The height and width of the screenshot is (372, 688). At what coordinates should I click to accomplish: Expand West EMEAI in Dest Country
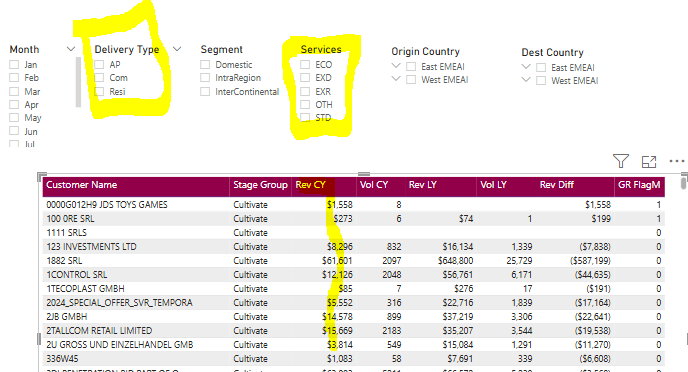[x=526, y=80]
